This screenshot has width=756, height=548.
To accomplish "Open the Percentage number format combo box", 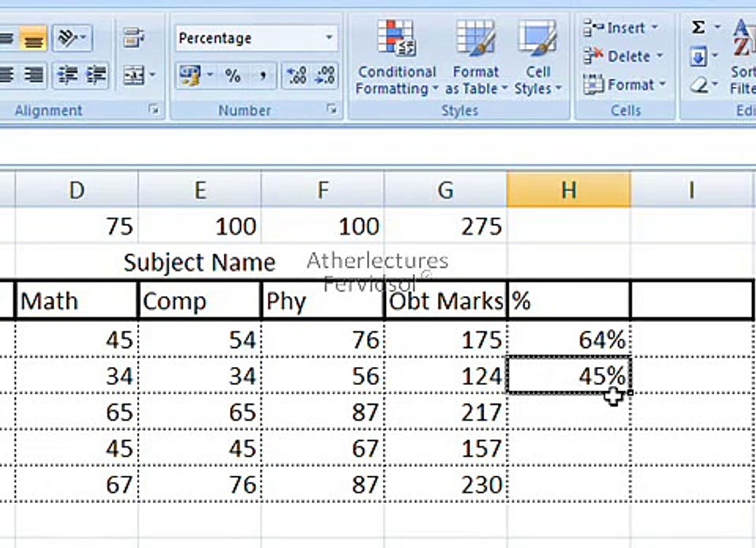I will point(256,38).
